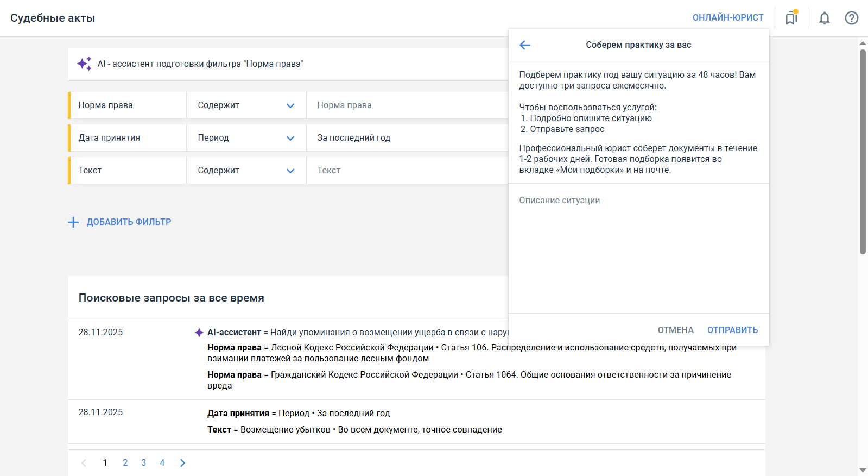Open the notifications bell
The width and height of the screenshot is (868, 476).
824,18
